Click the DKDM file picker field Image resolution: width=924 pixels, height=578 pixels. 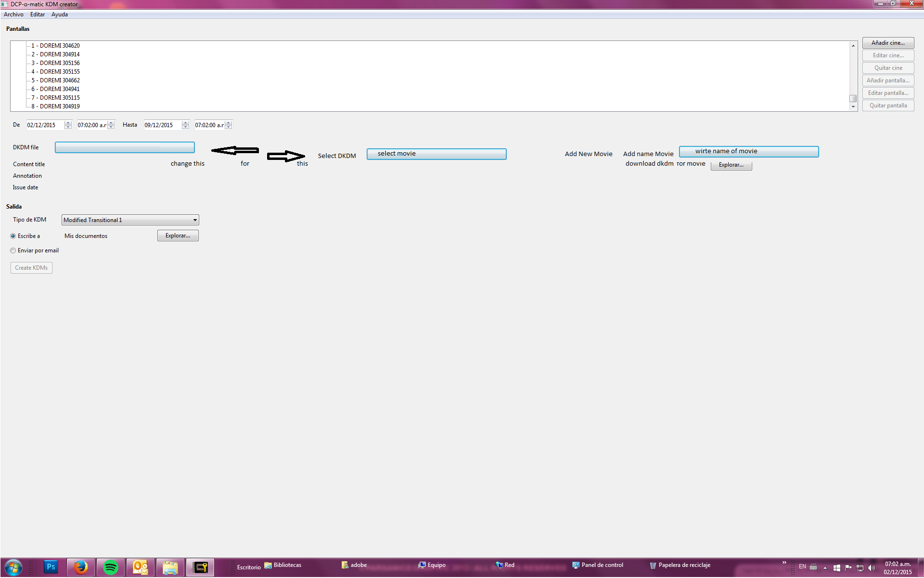tap(125, 148)
